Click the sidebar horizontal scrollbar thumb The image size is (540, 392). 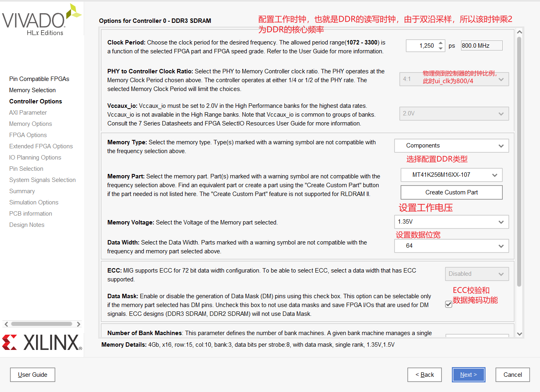click(42, 324)
